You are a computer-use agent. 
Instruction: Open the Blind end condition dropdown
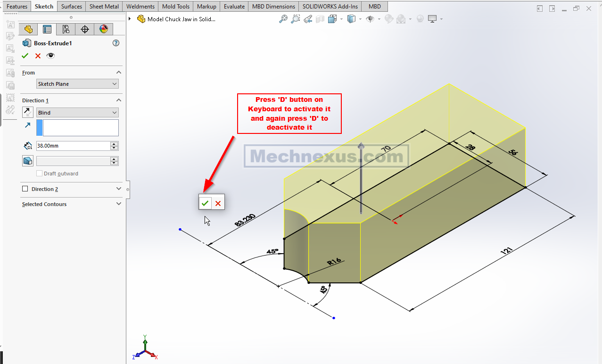click(x=77, y=113)
